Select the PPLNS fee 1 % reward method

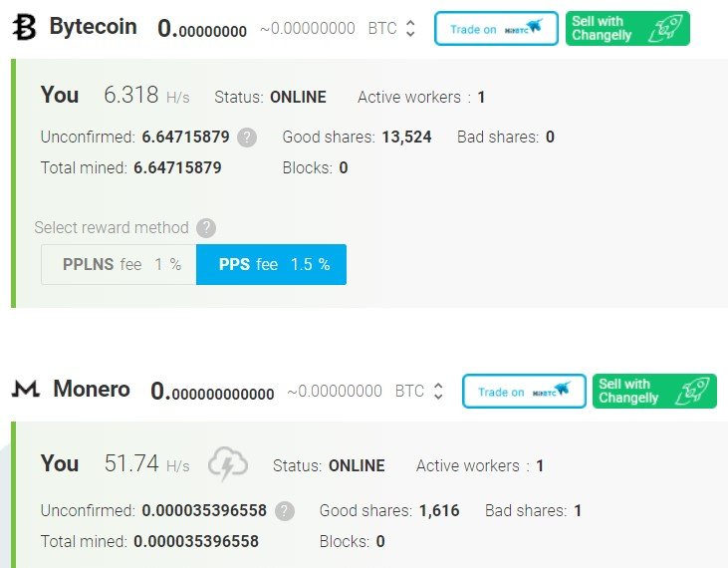coord(119,265)
